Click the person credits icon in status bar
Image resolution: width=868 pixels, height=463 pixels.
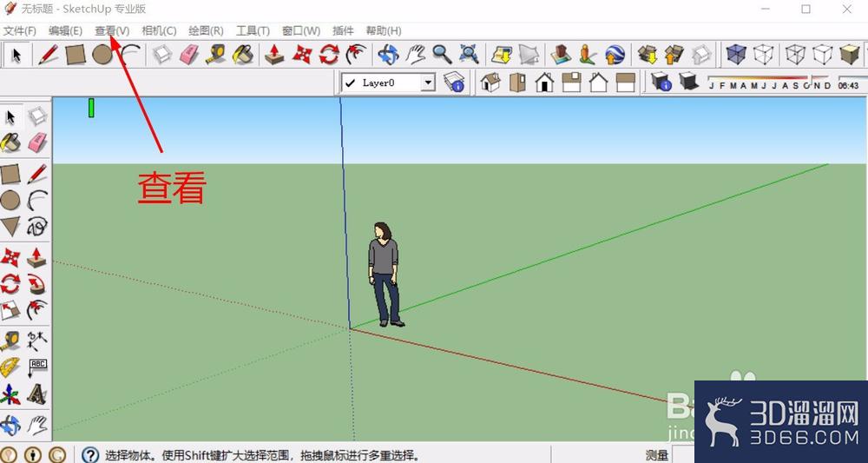(x=33, y=455)
